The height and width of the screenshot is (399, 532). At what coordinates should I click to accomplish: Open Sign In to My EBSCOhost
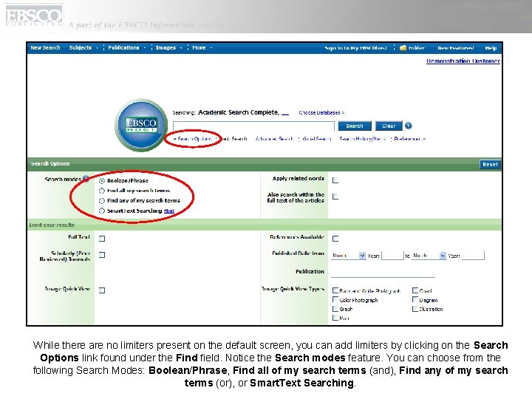pos(355,48)
